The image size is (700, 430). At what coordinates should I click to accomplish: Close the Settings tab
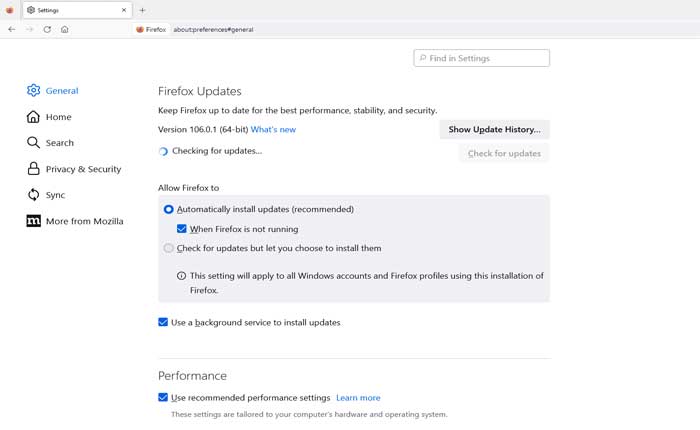pyautogui.click(x=125, y=10)
